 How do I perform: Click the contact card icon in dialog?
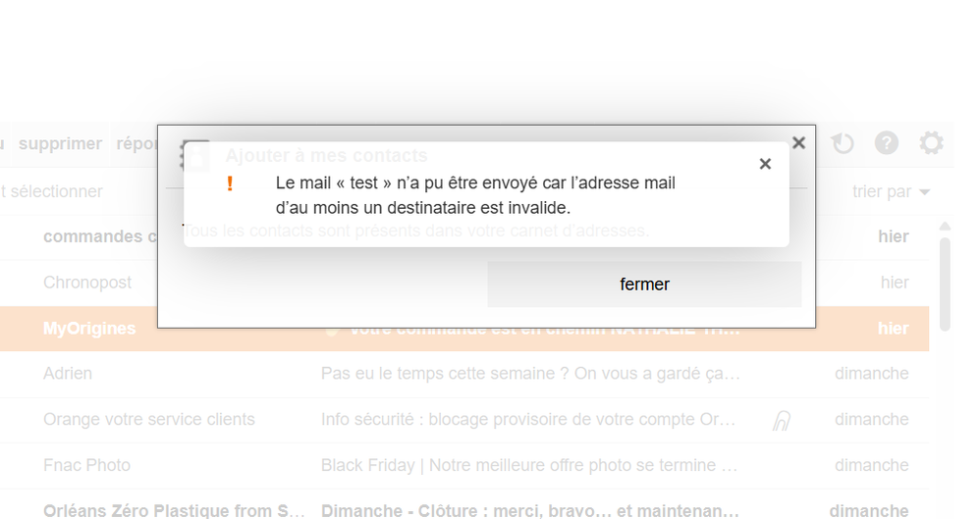coord(195,156)
